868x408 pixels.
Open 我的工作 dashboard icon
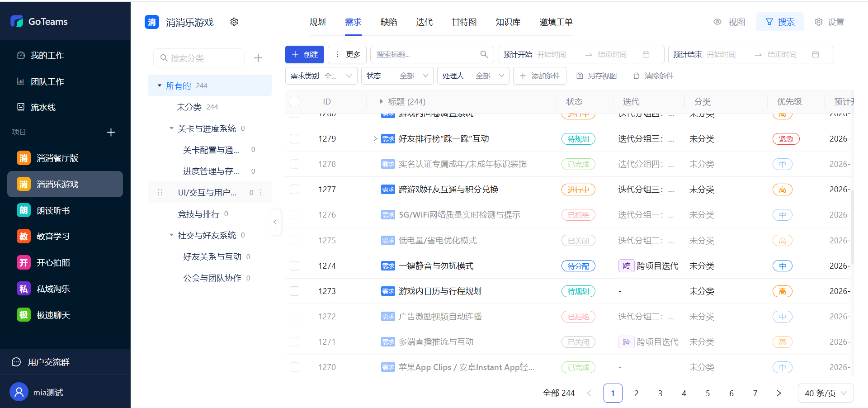21,55
